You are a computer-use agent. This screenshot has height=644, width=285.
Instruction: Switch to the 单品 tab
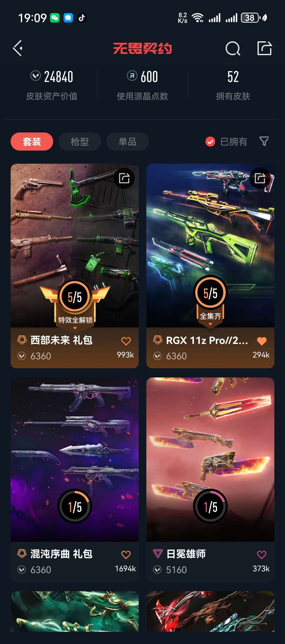(x=127, y=142)
